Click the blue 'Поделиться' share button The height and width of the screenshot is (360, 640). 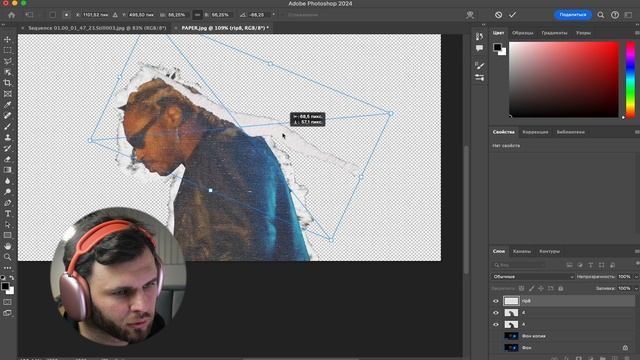pyautogui.click(x=573, y=15)
